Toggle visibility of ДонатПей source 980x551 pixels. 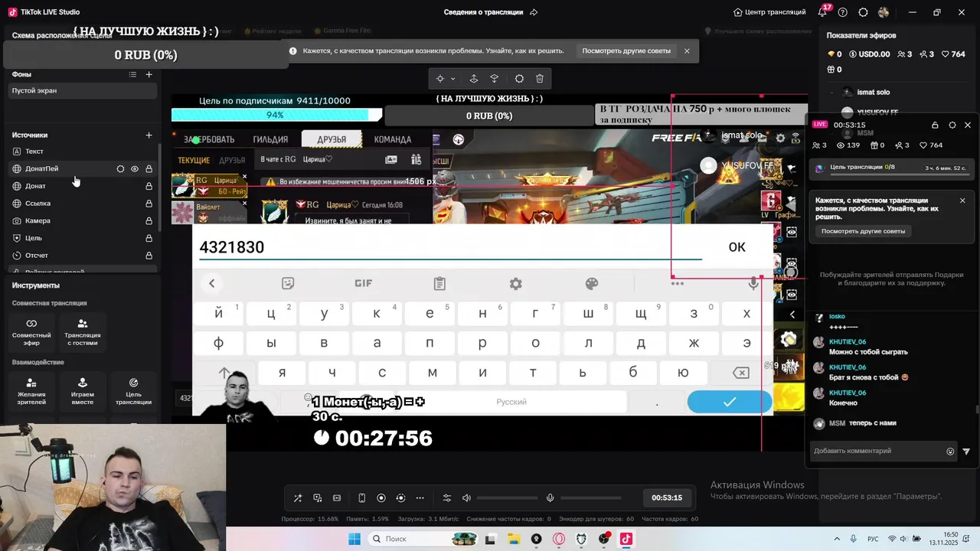[135, 169]
